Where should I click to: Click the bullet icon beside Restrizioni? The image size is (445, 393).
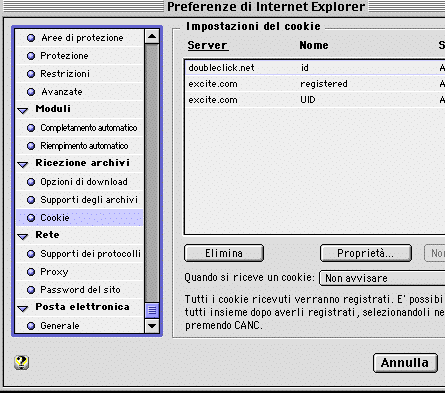31,74
